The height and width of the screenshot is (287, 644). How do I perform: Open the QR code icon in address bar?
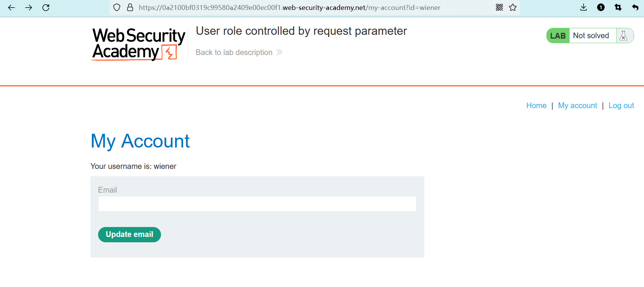(499, 8)
